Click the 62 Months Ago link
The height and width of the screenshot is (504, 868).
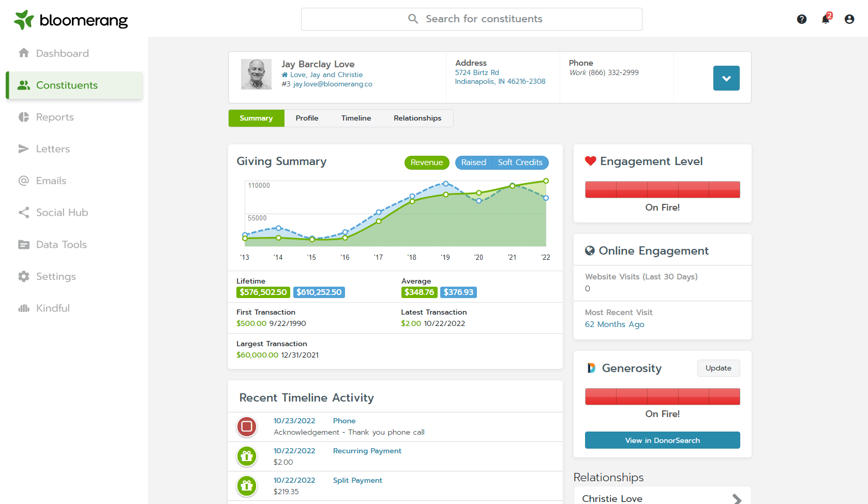click(x=615, y=324)
